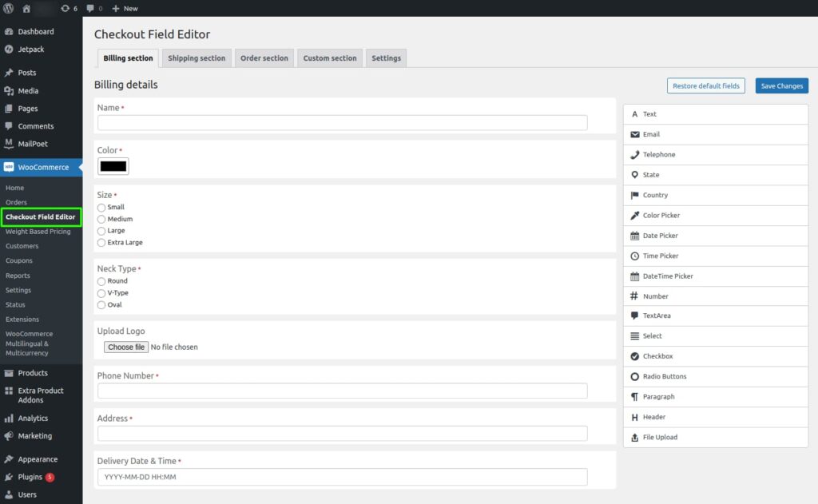Screen dimensions: 818x504
Task: Open the Products sidebar menu
Action: coord(42,374)
